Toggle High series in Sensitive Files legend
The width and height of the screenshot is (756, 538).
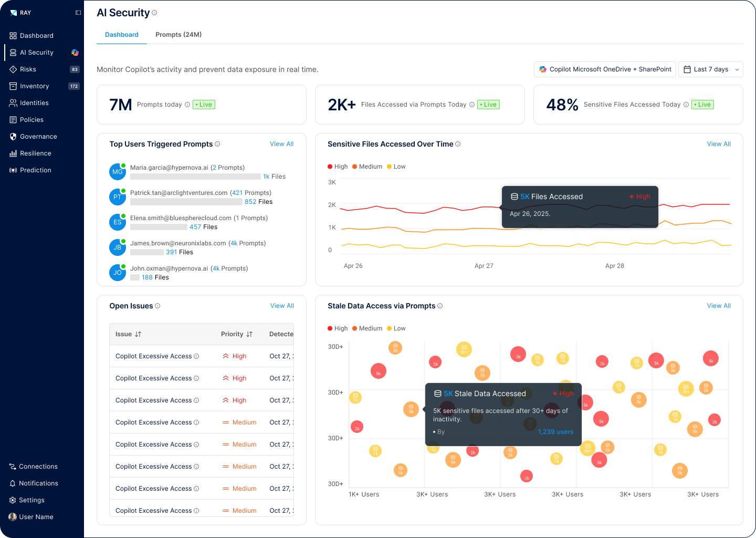(338, 167)
